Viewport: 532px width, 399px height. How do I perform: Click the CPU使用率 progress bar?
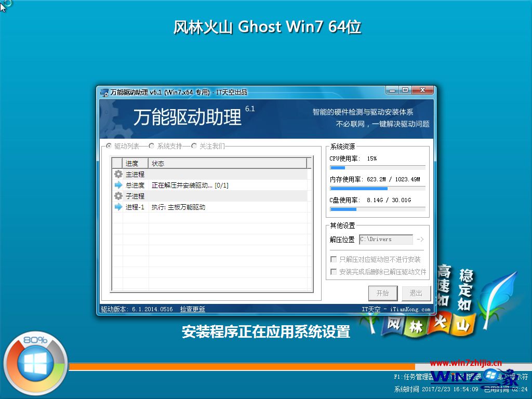378,168
